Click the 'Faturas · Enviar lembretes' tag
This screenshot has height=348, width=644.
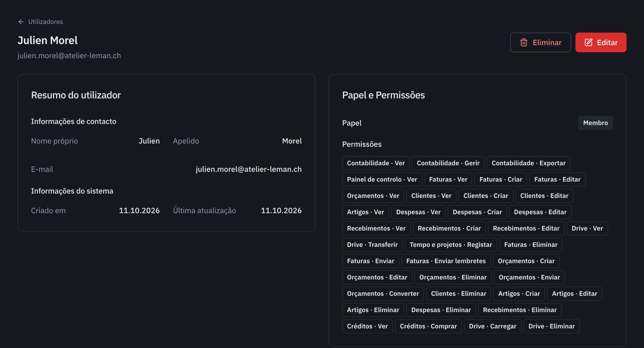pos(446,261)
